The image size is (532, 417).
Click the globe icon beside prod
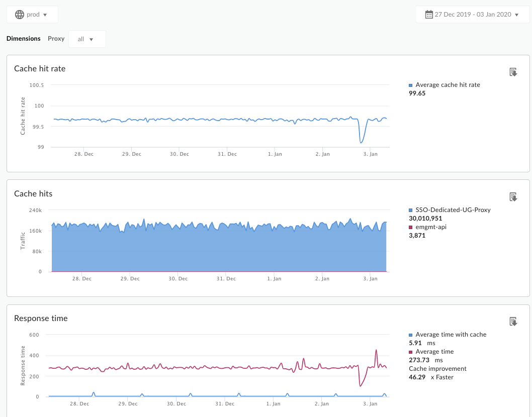pyautogui.click(x=20, y=15)
